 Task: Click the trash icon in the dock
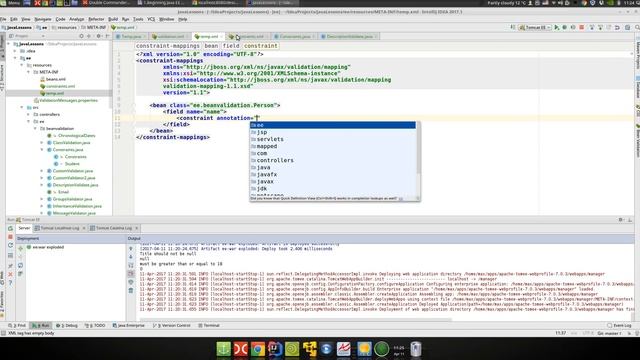(x=416, y=349)
